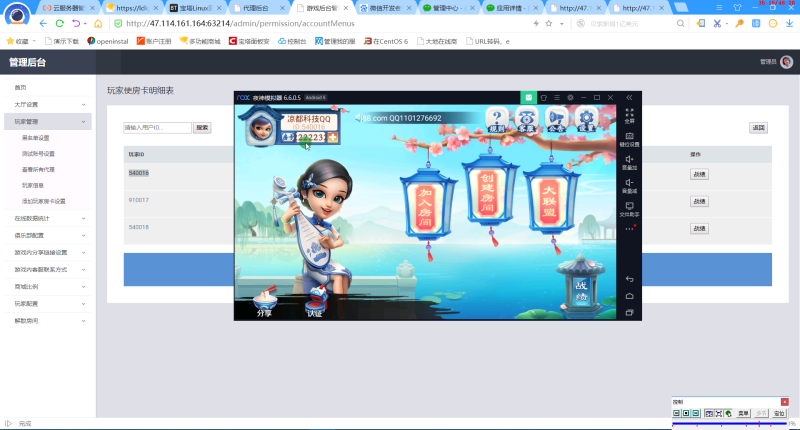Collapse the 玩家管理 sidebar menu

[48, 121]
